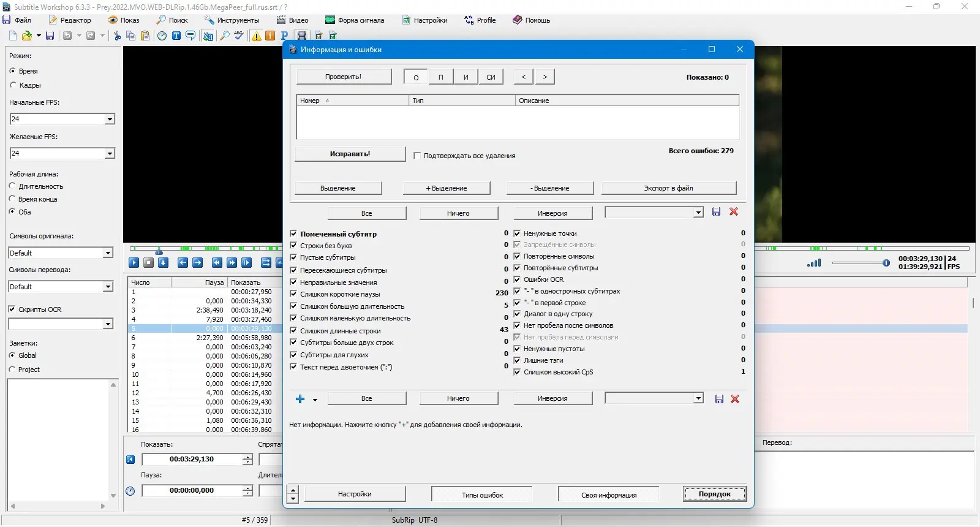Open the Файл menu
The image size is (980, 527).
[x=17, y=20]
